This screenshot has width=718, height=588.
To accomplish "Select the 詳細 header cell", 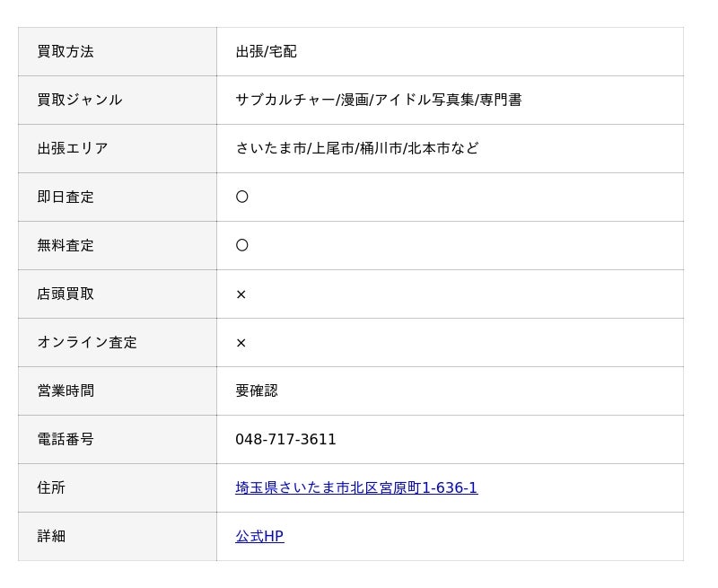I will (118, 537).
